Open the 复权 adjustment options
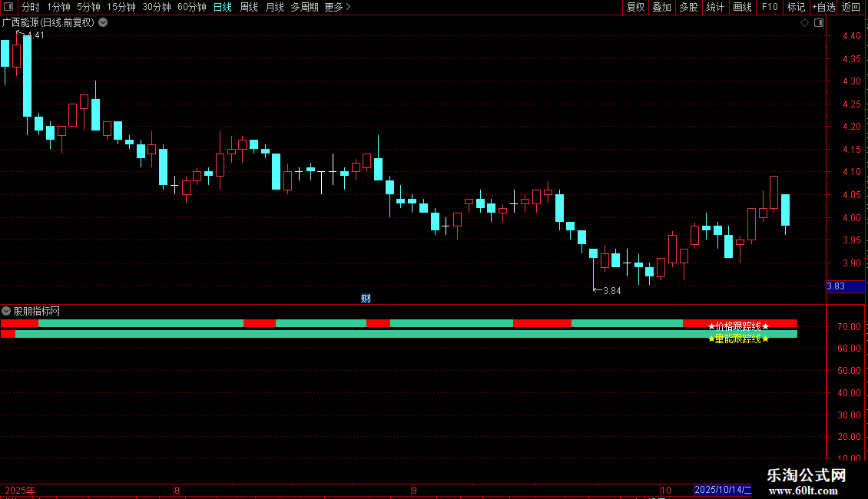The width and height of the screenshot is (868, 499). click(x=635, y=7)
